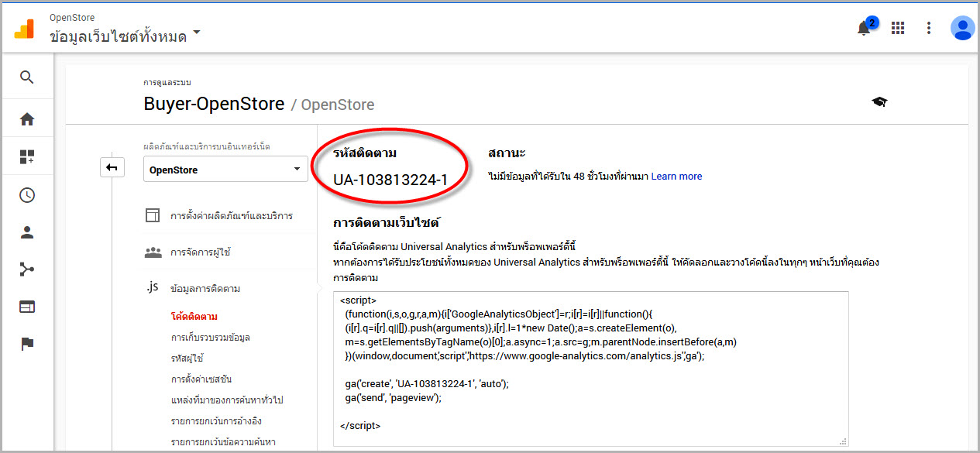Select รายการยกเว้นข้อความค้นหา item
This screenshot has width=980, height=453.
(x=223, y=442)
